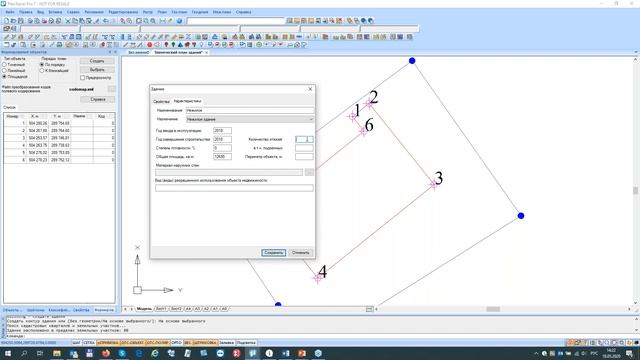This screenshot has height=360, width=640.
Task: Open Internet Explorer from the taskbar
Action: tap(155, 353)
